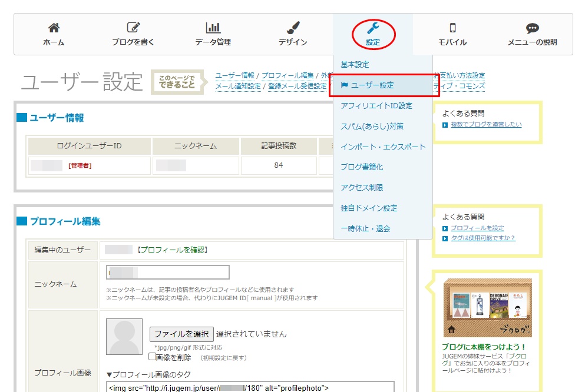585x392 pixels.
Task: Open アフィリエイトID設定 menu entry
Action: point(376,106)
